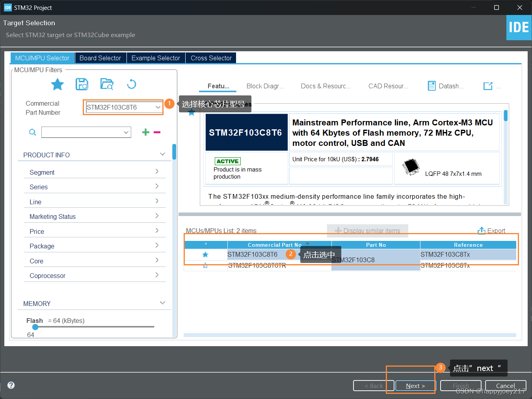The width and height of the screenshot is (532, 399).
Task: Open the Docs & Resources tab
Action: click(326, 86)
